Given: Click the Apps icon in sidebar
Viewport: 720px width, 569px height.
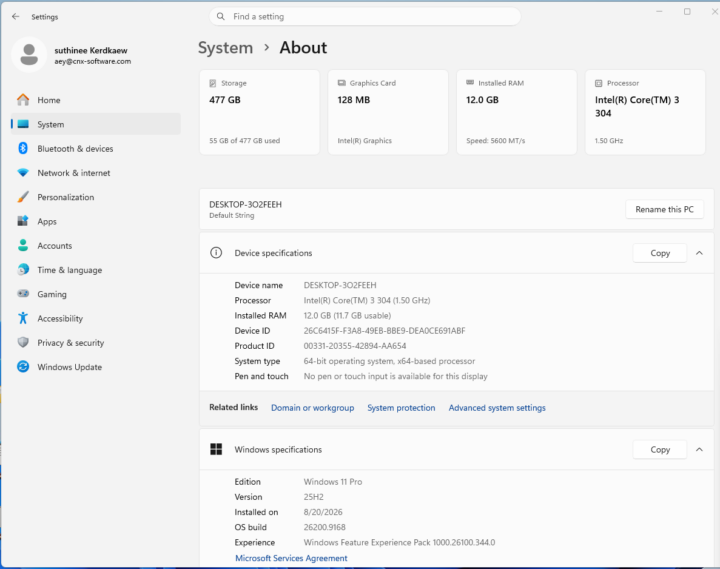Looking at the screenshot, I should [x=23, y=221].
